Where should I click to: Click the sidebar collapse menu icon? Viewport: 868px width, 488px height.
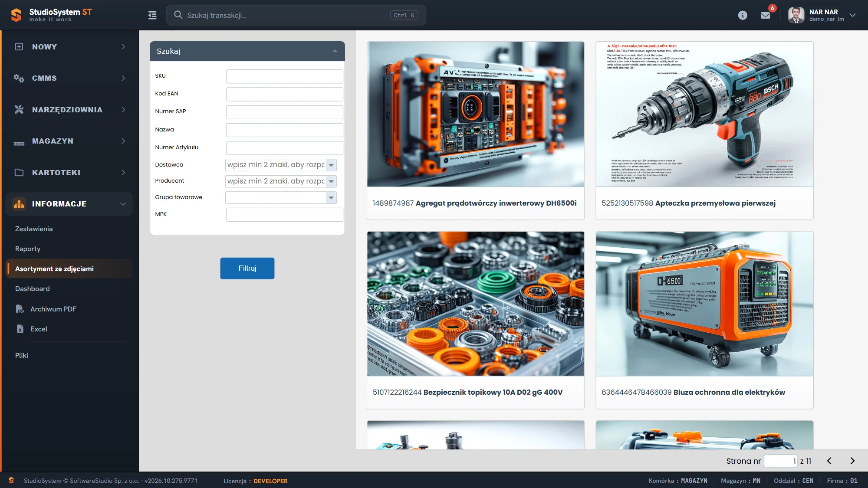[152, 15]
